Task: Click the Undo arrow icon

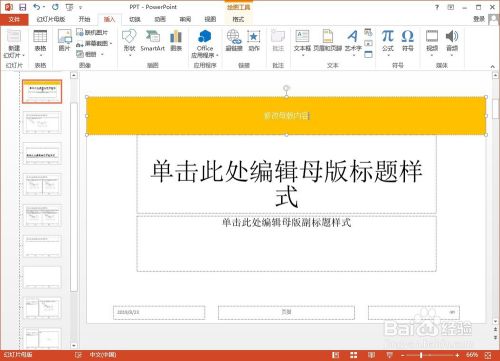Action: pyautogui.click(x=37, y=7)
